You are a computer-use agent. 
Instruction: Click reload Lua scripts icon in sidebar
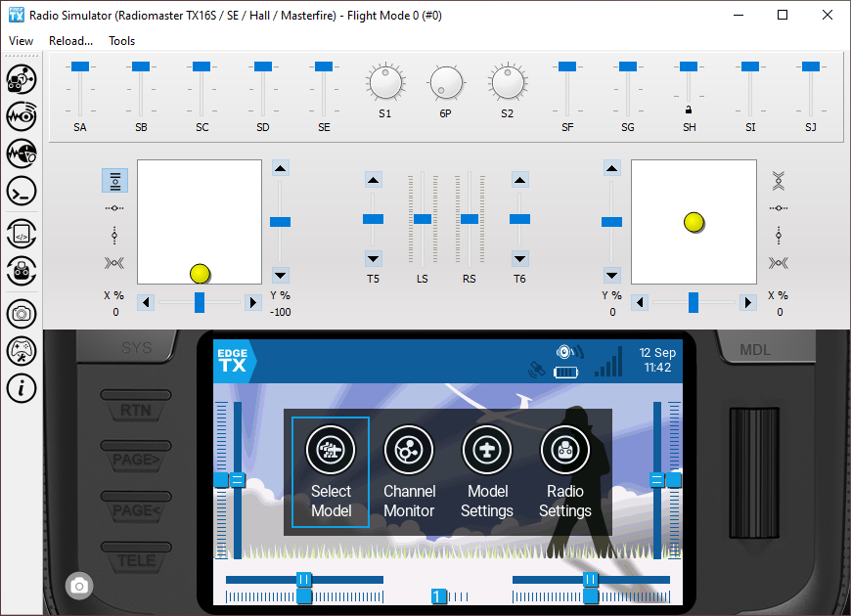[22, 234]
